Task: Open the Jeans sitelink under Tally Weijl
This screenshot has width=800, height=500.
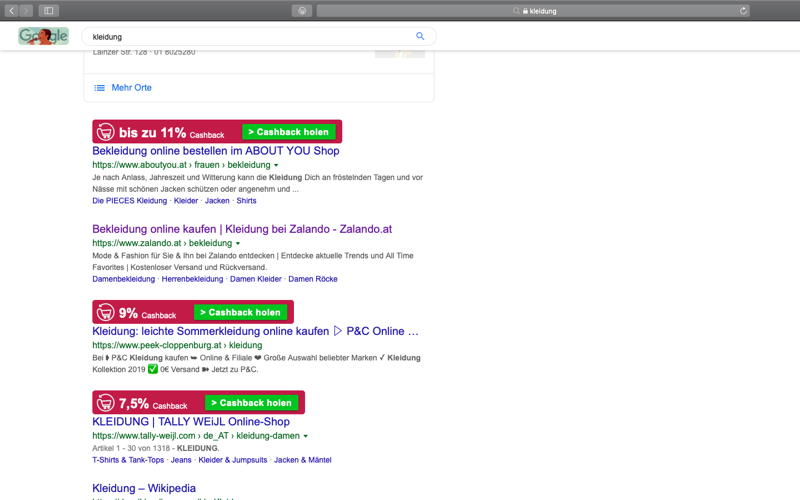Action: pyautogui.click(x=181, y=460)
